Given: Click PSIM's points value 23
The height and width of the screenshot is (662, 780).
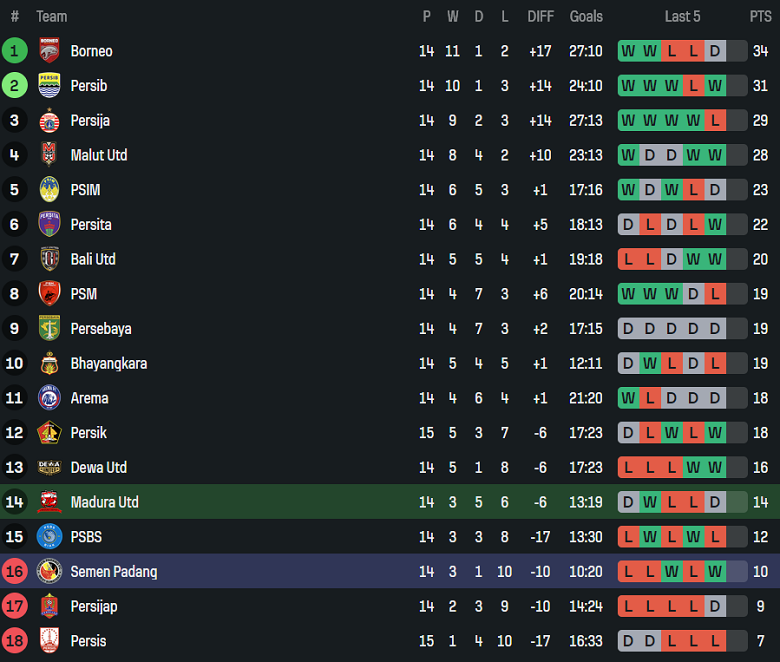Looking at the screenshot, I should [x=760, y=190].
